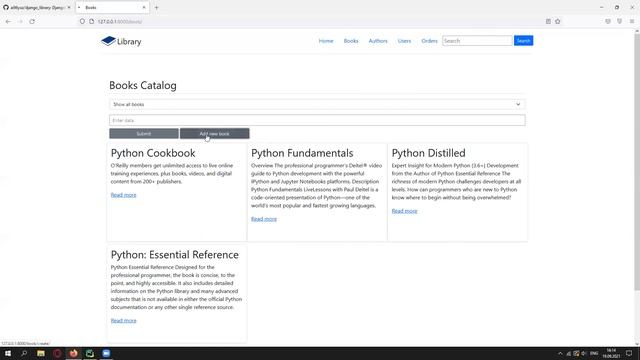Click the page vertical scrollbar

coord(637,162)
